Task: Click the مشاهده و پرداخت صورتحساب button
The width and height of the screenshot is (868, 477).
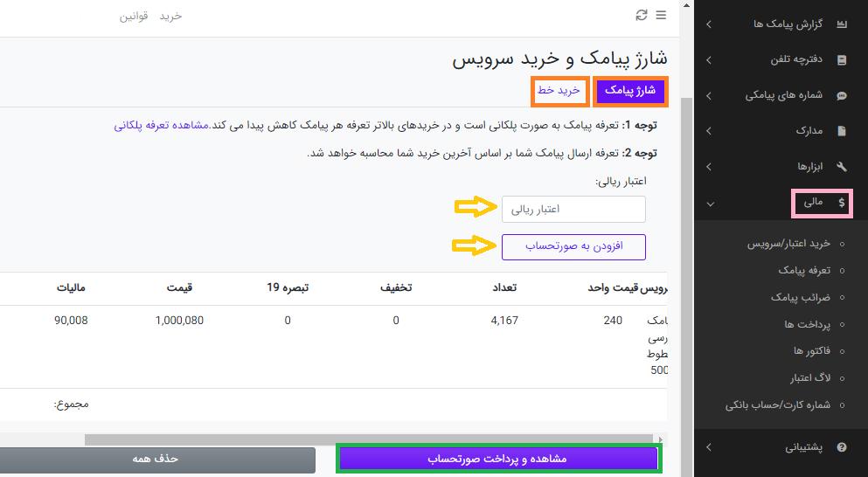Action: pos(497,460)
